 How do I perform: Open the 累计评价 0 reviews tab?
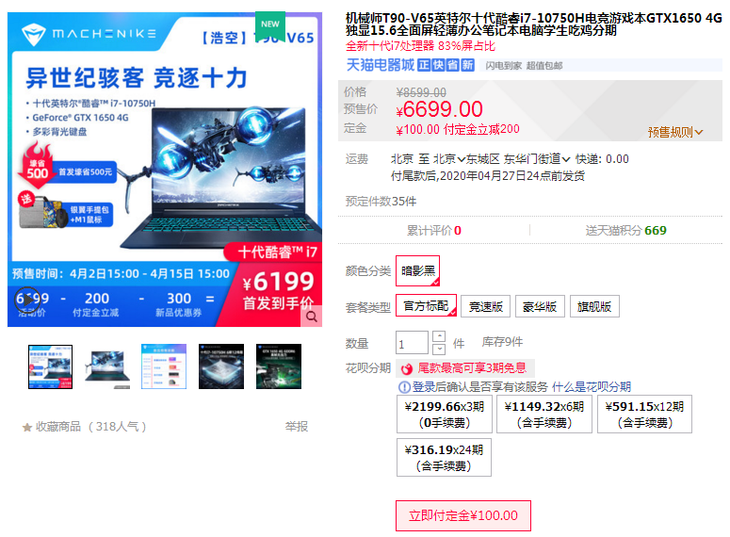(434, 231)
